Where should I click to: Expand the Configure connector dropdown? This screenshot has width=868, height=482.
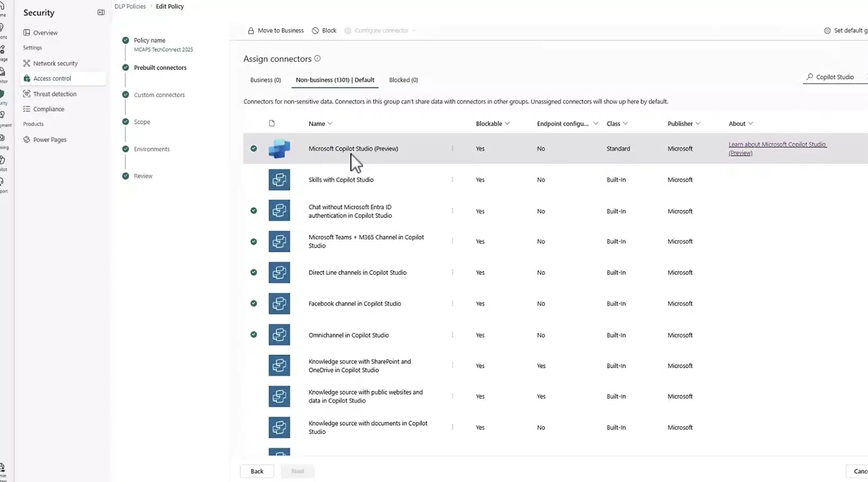tap(380, 31)
